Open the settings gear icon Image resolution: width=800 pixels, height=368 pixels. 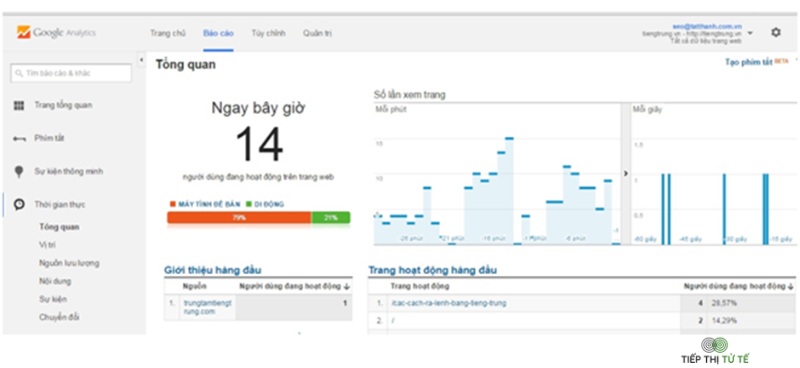tap(776, 33)
